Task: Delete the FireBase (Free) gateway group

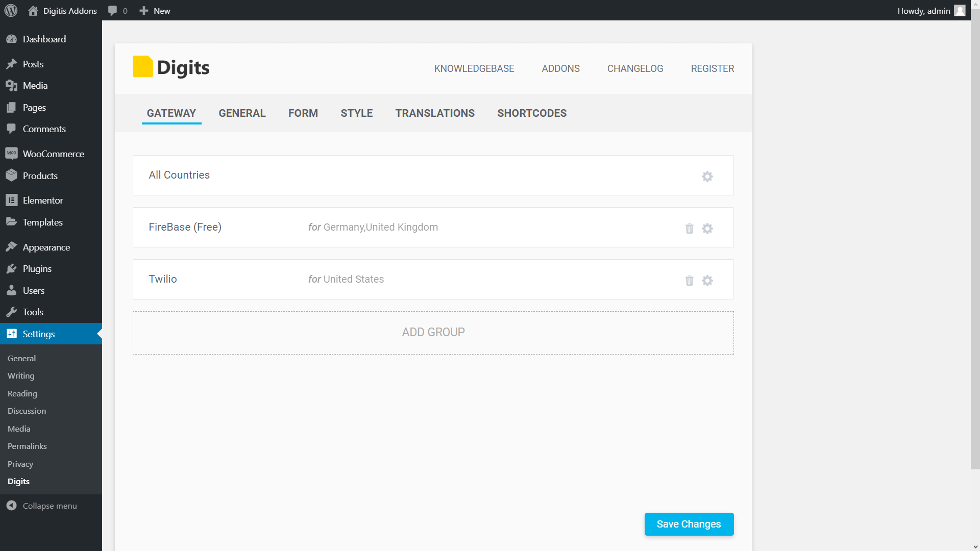Action: tap(690, 229)
